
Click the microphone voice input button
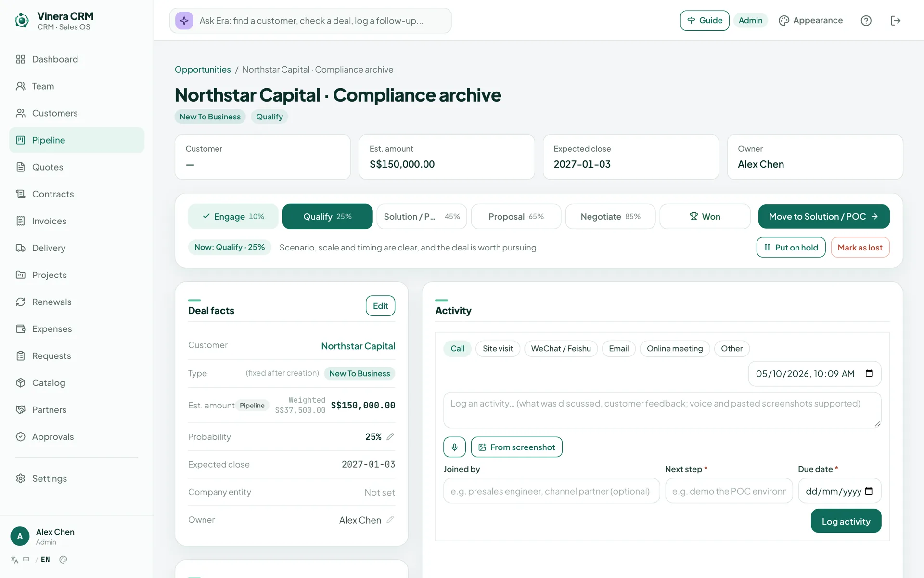454,447
